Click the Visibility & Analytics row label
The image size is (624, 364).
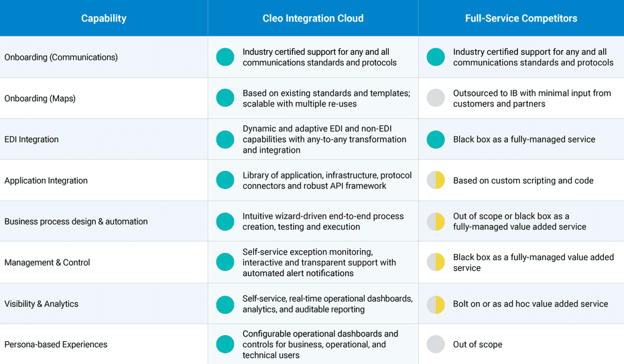[42, 304]
